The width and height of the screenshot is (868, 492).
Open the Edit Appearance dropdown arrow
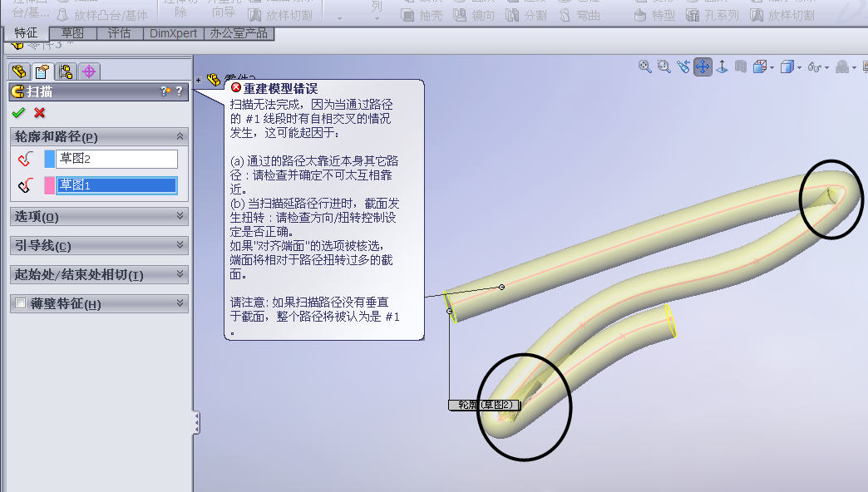click(x=855, y=68)
